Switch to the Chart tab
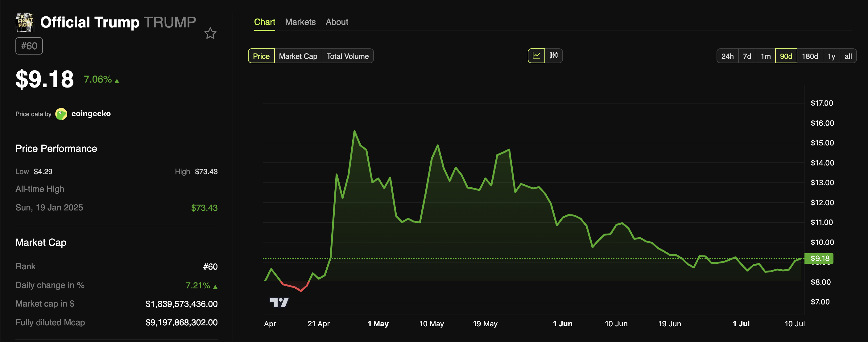The image size is (868, 342). coord(264,22)
